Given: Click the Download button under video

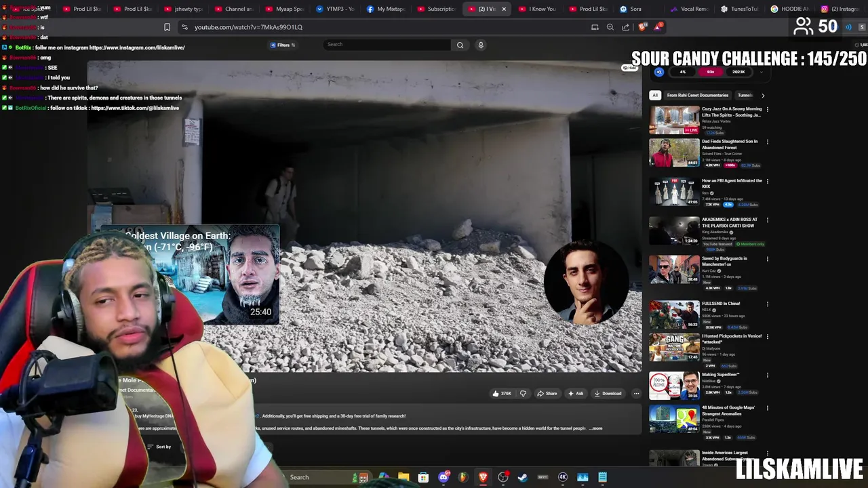Looking at the screenshot, I should [608, 393].
